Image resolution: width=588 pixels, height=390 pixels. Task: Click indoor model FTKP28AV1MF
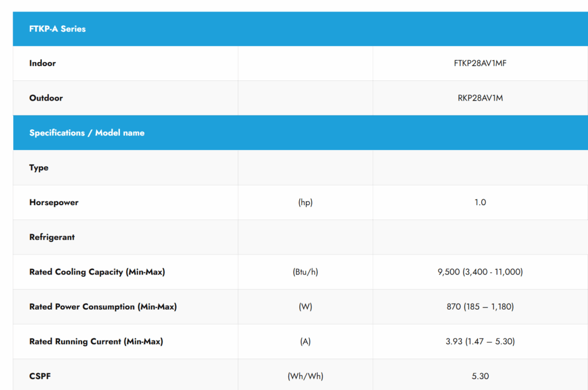[480, 63]
